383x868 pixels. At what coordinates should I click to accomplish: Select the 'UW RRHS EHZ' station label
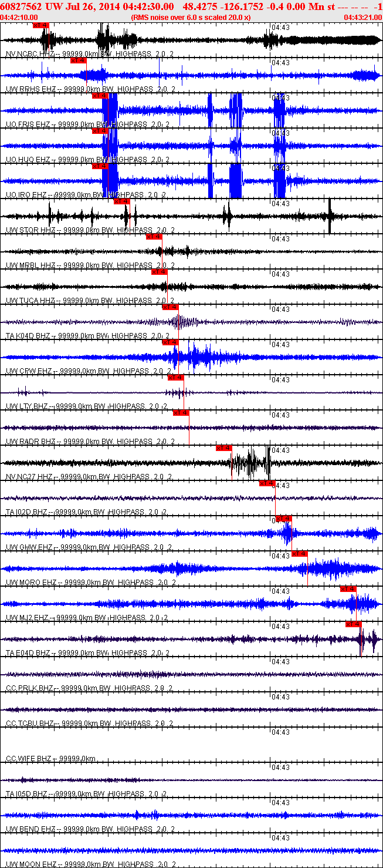30,89
